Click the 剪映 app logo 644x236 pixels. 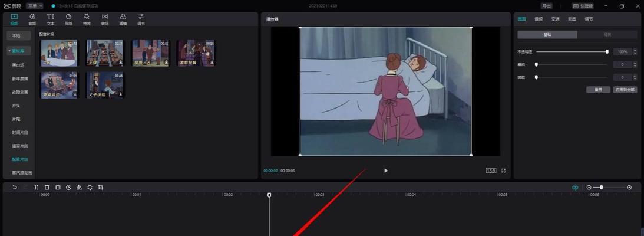[12, 6]
